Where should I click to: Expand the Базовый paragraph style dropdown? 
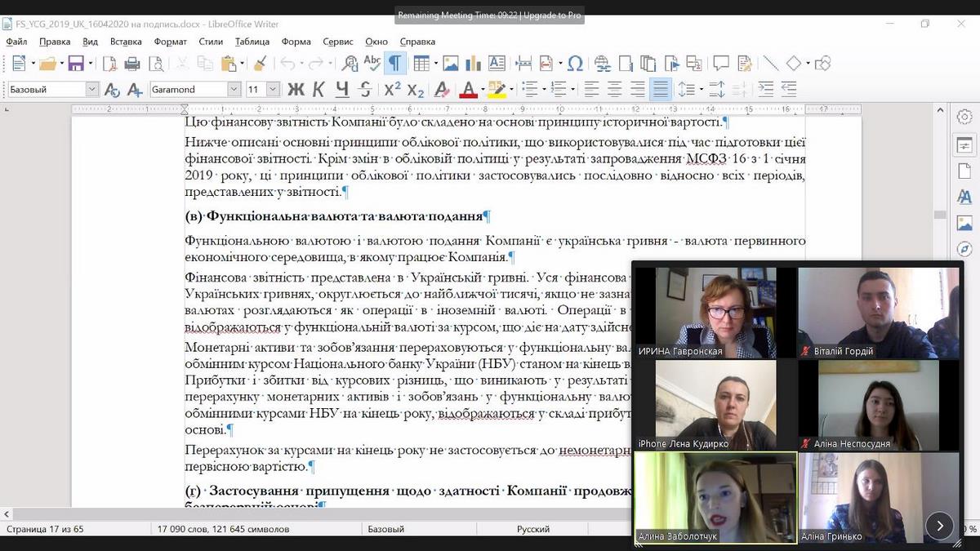(x=91, y=89)
